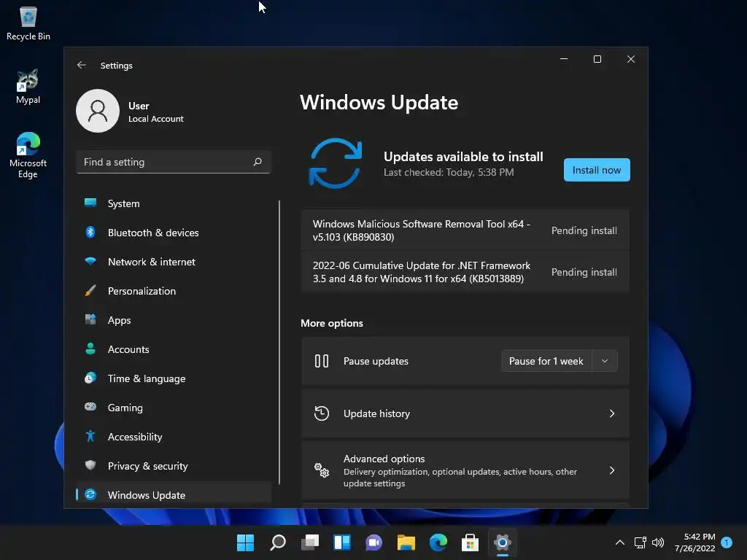Open the user profile avatar
Viewport: 747px width, 560px height.
click(x=98, y=111)
